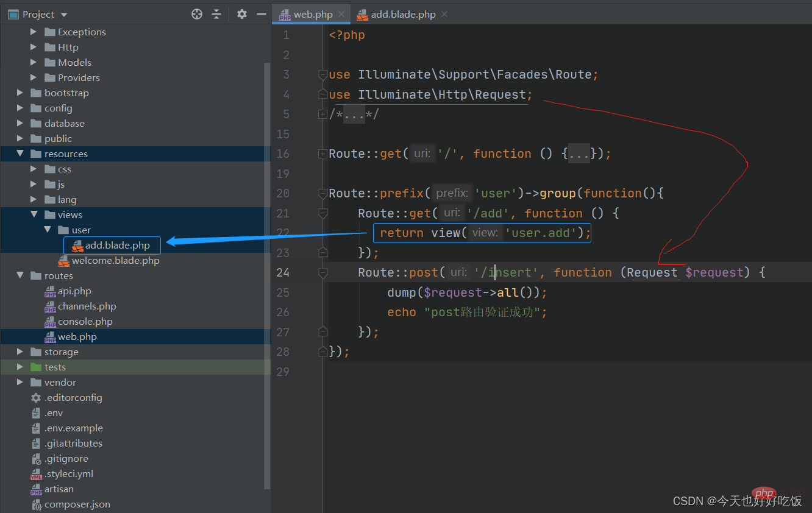Hide the Project tool window
Screen dimensions: 812x513
tap(261, 14)
